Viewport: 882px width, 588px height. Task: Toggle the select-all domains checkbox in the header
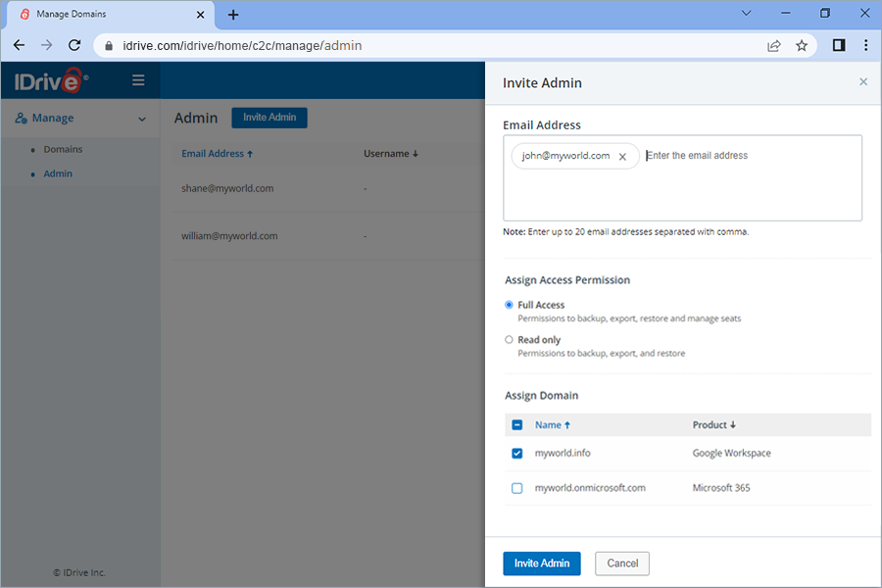click(x=516, y=424)
